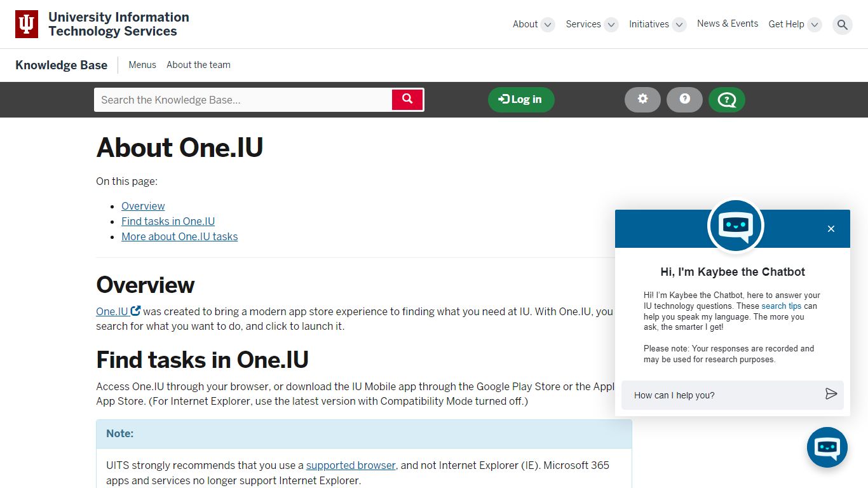Go to Knowledge Base home
The height and width of the screenshot is (488, 868).
61,65
